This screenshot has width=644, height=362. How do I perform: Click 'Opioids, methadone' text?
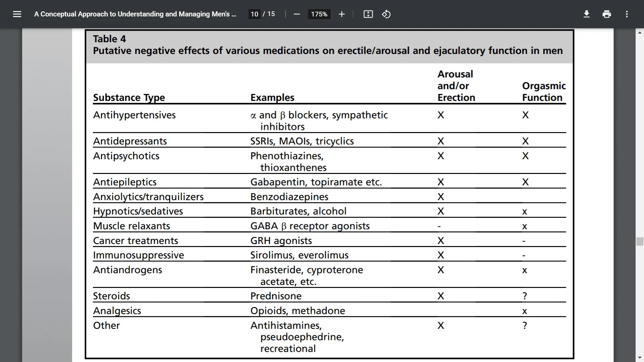298,311
